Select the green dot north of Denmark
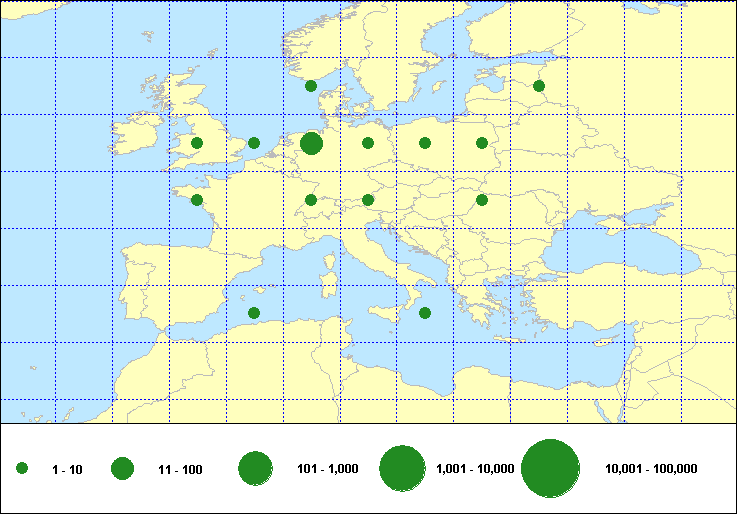Image resolution: width=737 pixels, height=514 pixels. pos(311,86)
